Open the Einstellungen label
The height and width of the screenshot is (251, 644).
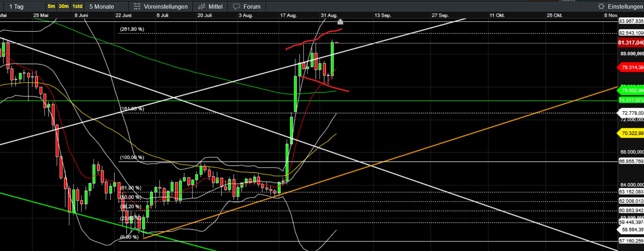pyautogui.click(x=625, y=6)
